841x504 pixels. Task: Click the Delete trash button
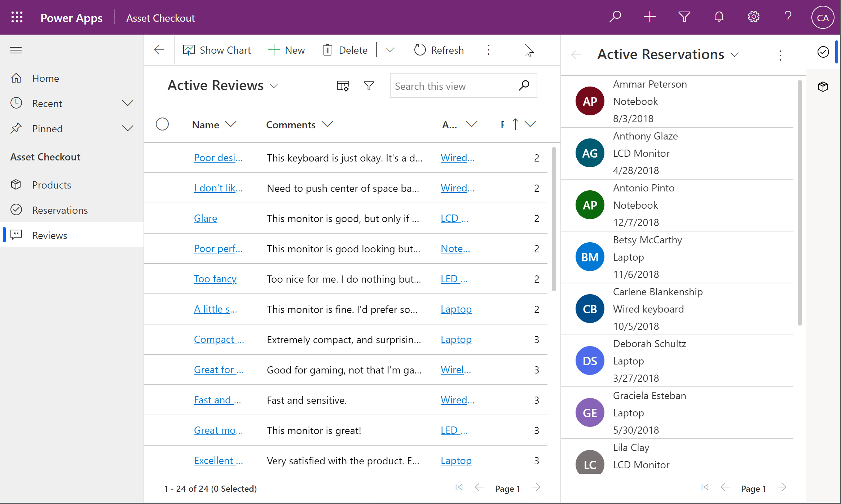[x=345, y=50]
